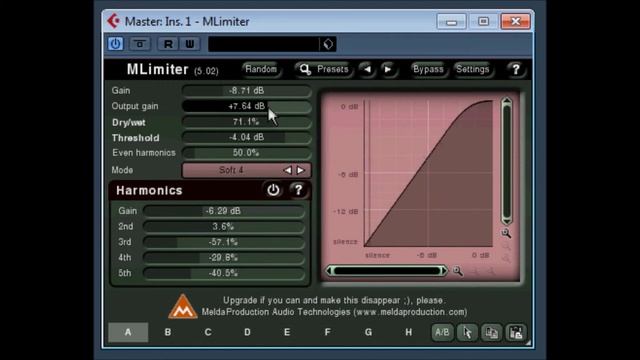Image resolution: width=640 pixels, height=360 pixels.
Task: Open the host preset name field
Action: pos(264,44)
